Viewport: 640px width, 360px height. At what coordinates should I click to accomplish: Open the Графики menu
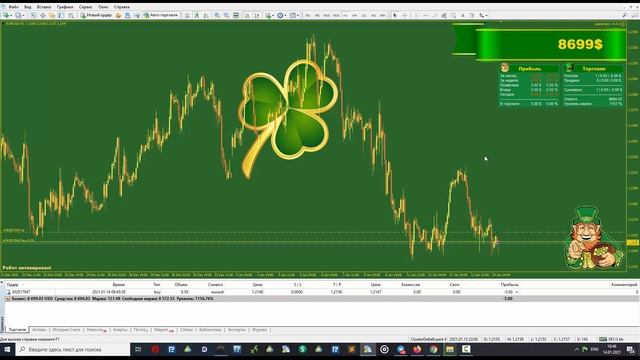click(65, 7)
